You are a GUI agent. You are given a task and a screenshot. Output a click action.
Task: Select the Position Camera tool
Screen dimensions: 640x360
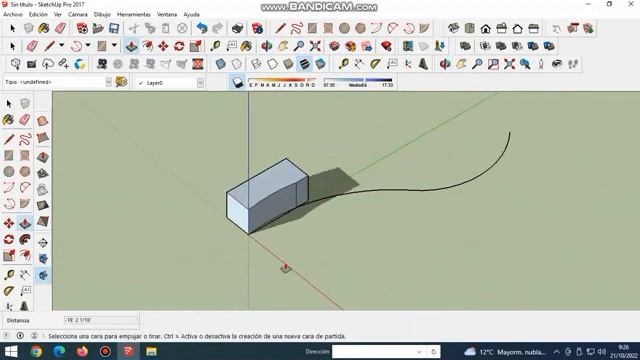(x=541, y=64)
